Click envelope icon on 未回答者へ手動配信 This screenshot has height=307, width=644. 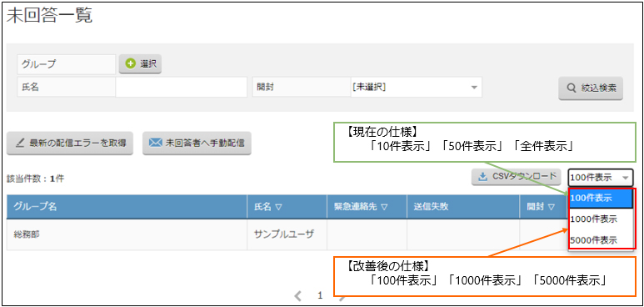(155, 143)
